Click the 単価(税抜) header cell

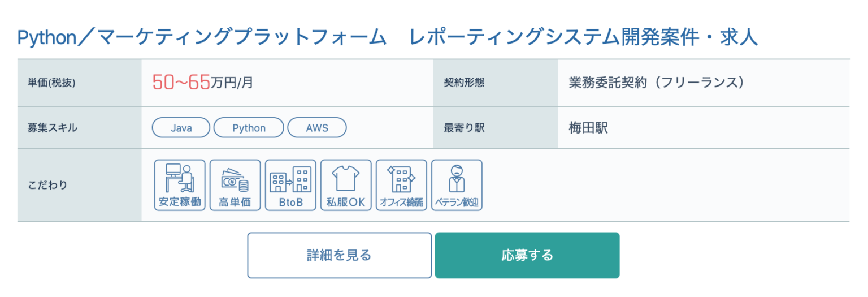tap(80, 83)
